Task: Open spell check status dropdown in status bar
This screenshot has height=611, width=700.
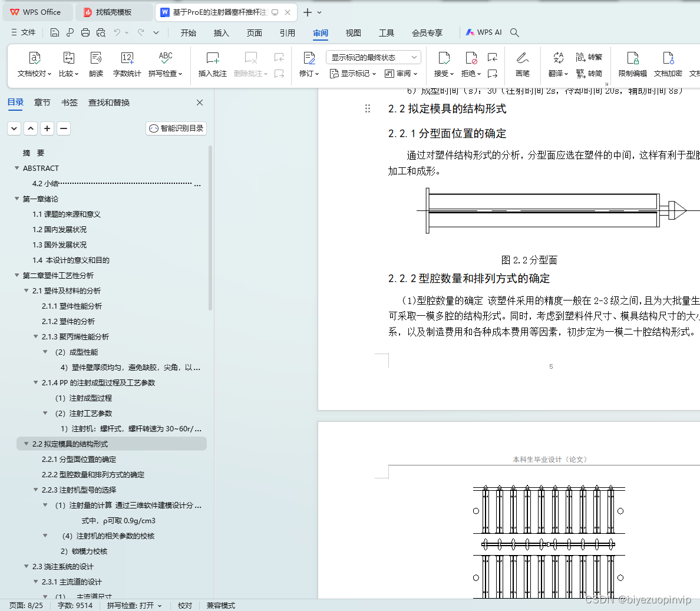Action: tap(159, 606)
